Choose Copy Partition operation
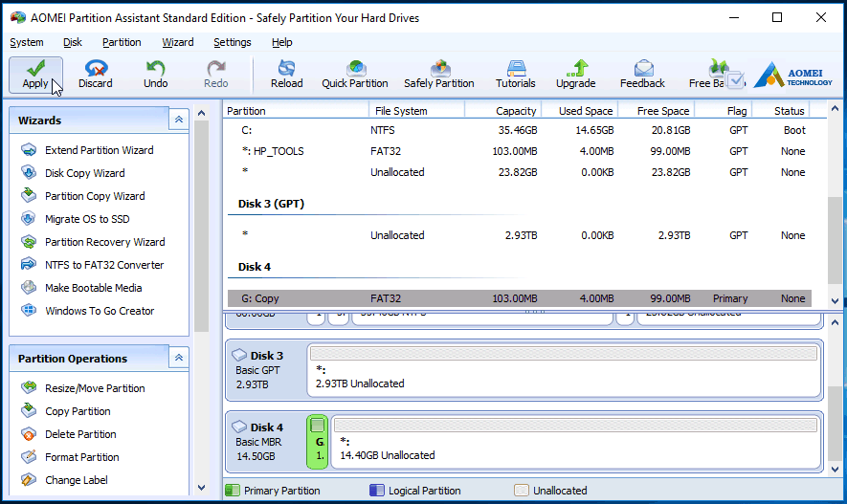This screenshot has width=847, height=504. tap(78, 411)
